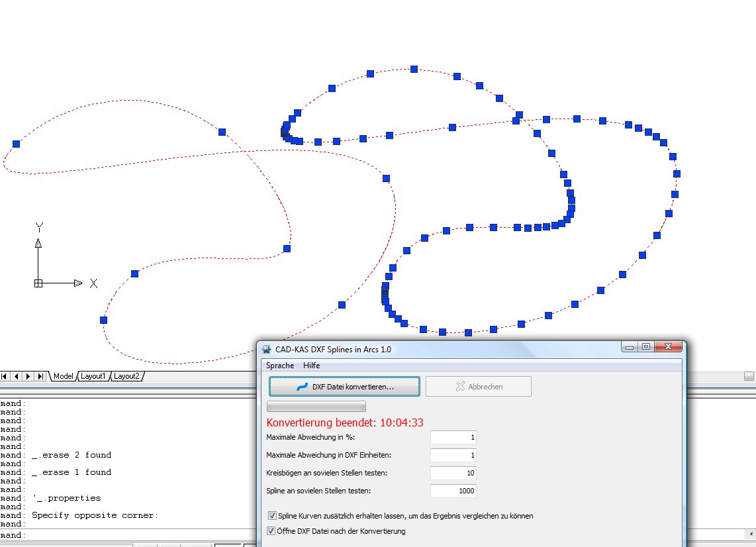Uncheck 'Öffne DXF Datei nach der Konvertierung'

pyautogui.click(x=272, y=530)
